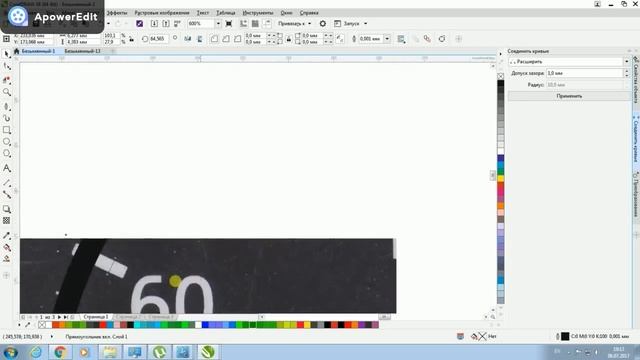Open Options gear icon in toolbar

point(322,24)
